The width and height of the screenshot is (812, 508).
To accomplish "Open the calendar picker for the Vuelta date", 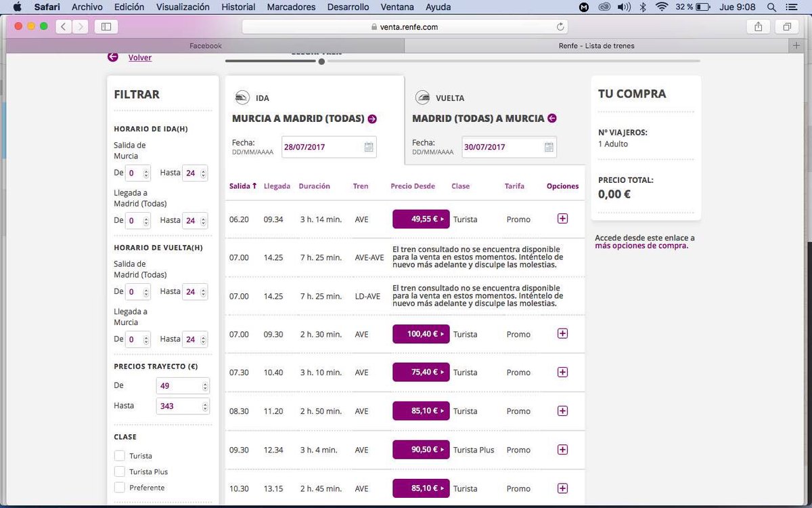I will click(x=548, y=146).
